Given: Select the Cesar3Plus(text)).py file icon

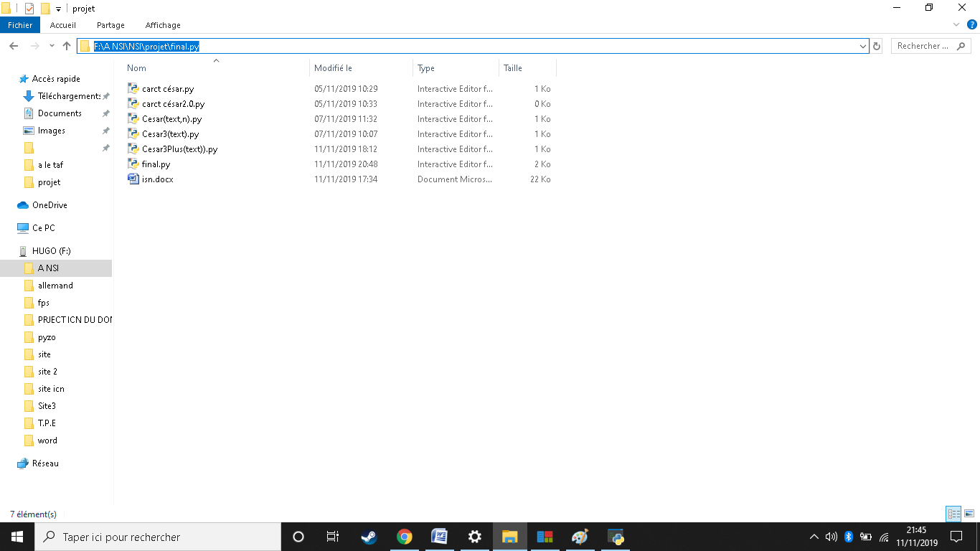Looking at the screenshot, I should (133, 149).
